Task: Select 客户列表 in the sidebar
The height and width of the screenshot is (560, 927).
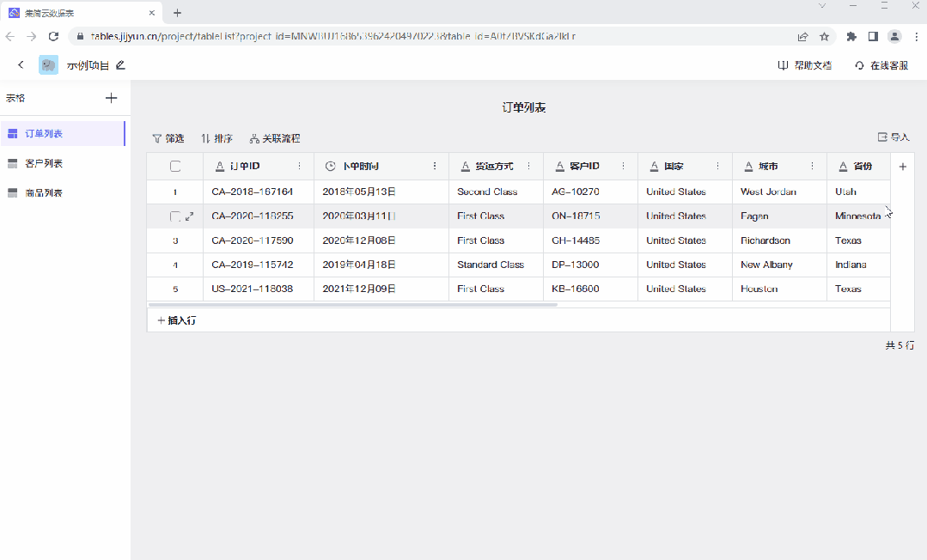Action: (63, 163)
